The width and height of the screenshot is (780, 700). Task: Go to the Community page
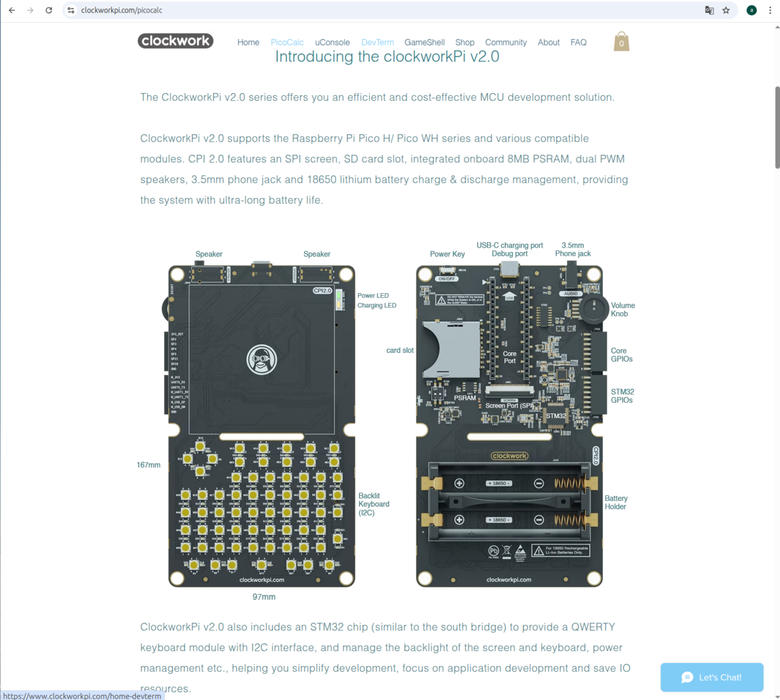(x=506, y=42)
